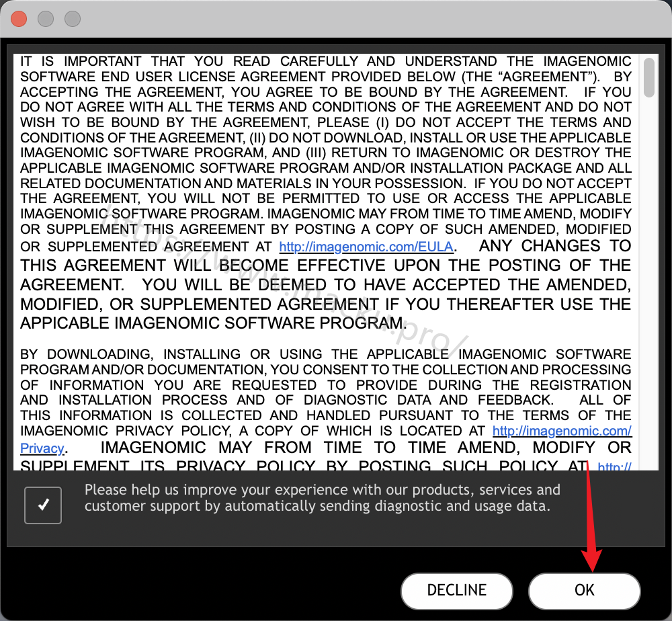Screen dimensions: 672x621
Task: Click the cut-off 'http://' link at bottom right
Action: [x=614, y=466]
